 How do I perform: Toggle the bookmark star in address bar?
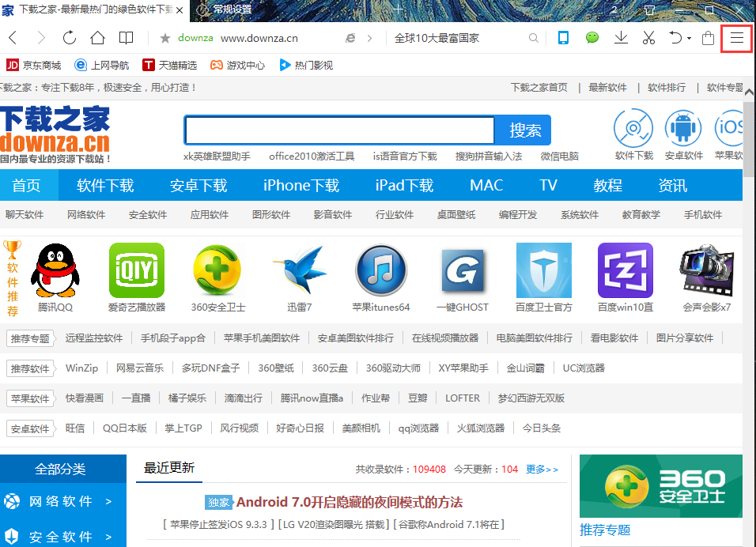(164, 37)
